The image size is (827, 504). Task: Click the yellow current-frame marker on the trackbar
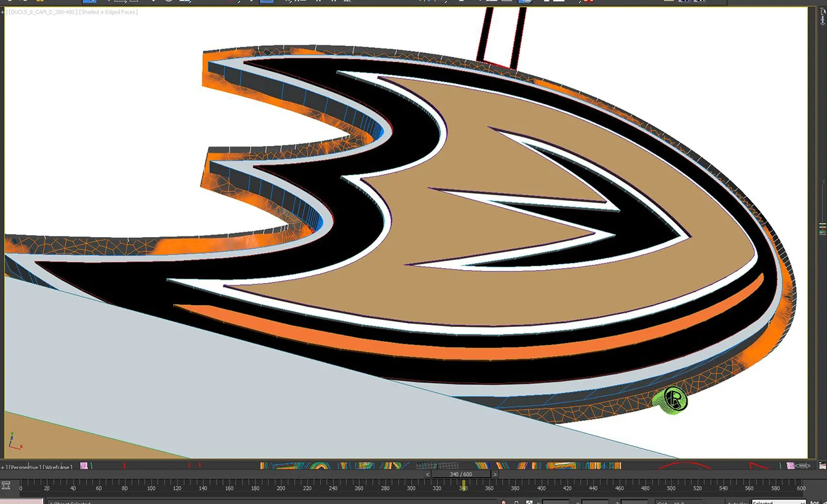[x=463, y=484]
